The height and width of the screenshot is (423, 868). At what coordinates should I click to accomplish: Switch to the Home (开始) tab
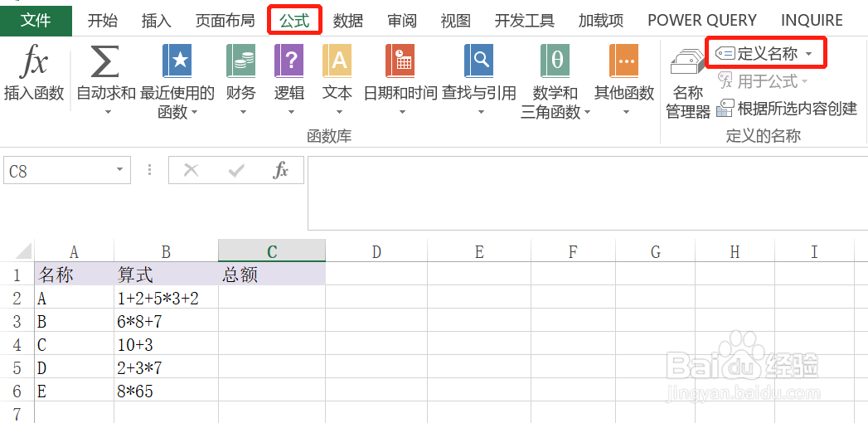pyautogui.click(x=103, y=21)
